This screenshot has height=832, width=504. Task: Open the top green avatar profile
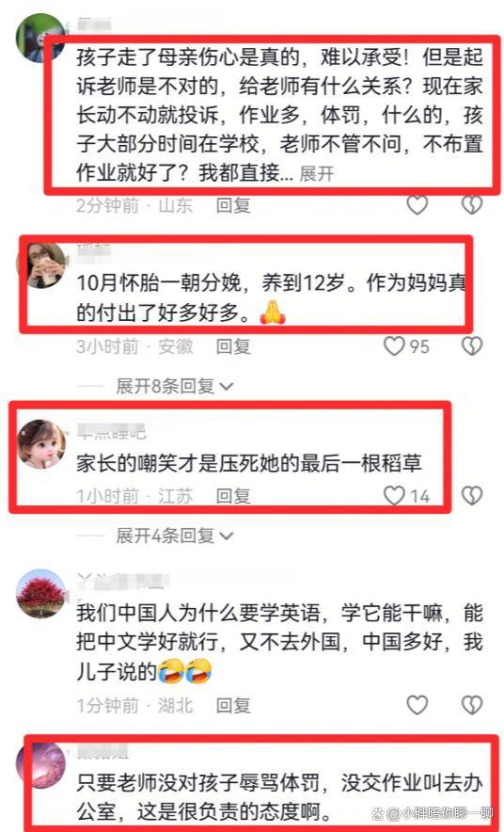40,38
